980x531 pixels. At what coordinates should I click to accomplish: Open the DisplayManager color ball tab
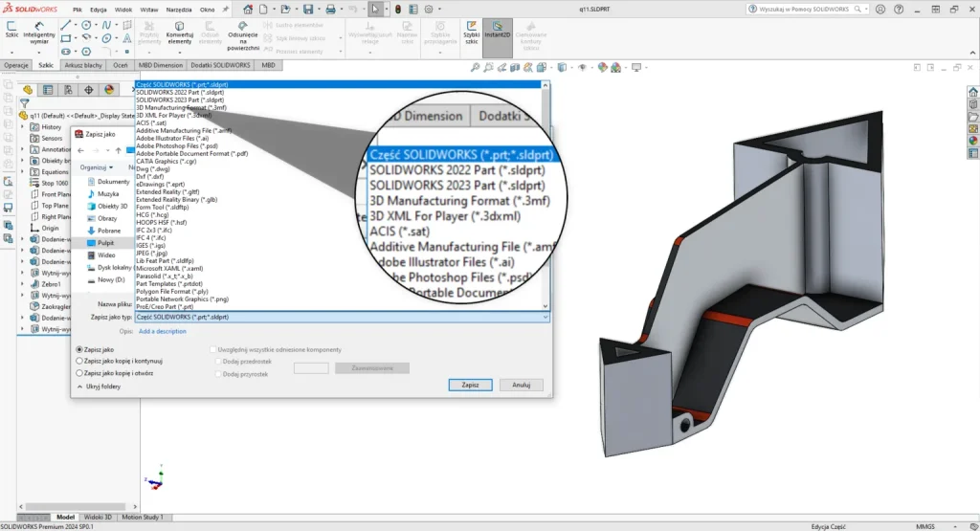click(x=109, y=90)
